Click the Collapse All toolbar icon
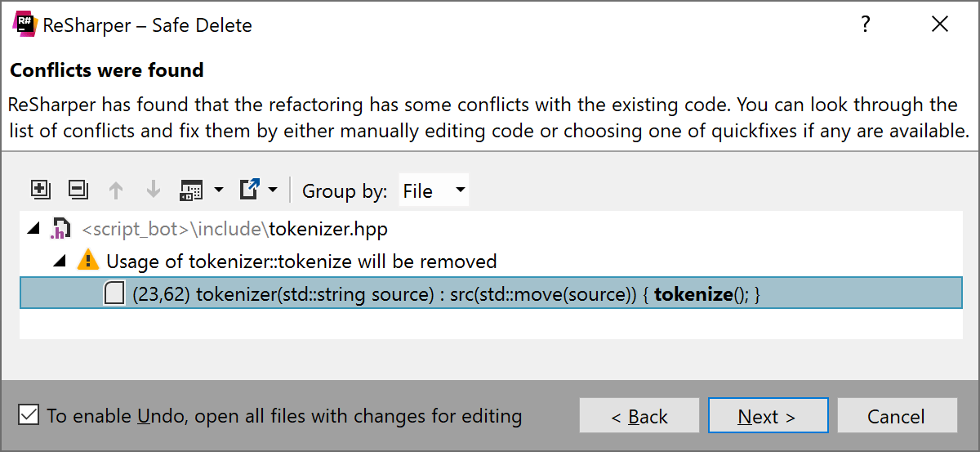This screenshot has width=980, height=452. pos(78,190)
